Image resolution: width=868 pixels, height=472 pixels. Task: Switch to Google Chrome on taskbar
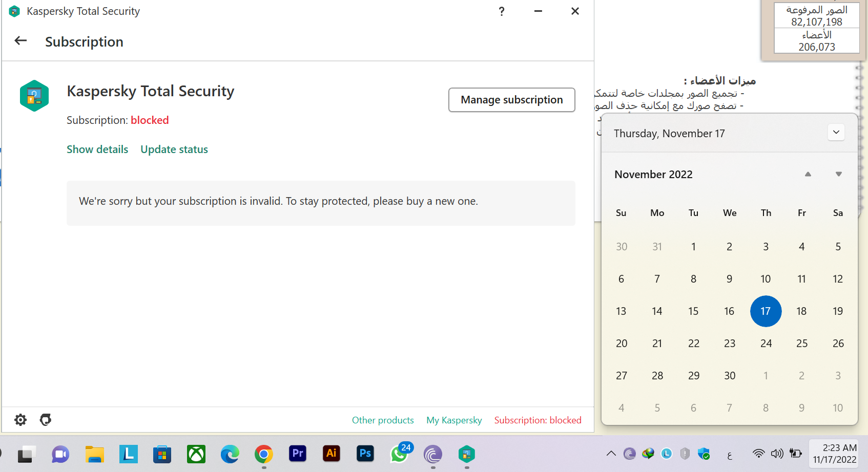[x=264, y=454]
